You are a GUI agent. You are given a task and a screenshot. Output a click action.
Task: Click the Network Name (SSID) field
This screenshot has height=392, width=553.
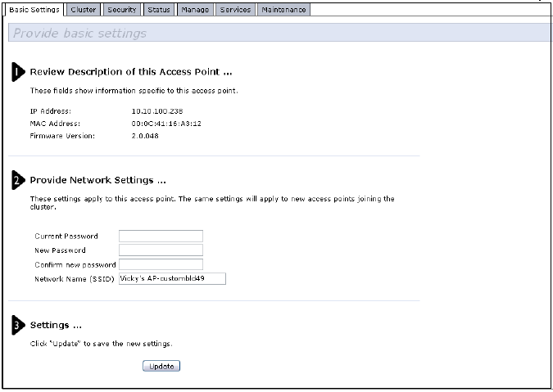tap(172, 279)
